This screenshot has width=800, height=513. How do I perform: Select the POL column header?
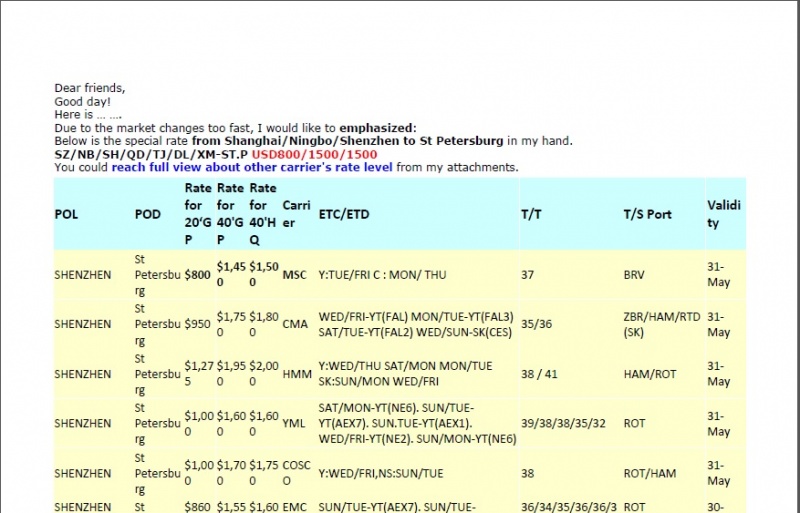point(66,214)
